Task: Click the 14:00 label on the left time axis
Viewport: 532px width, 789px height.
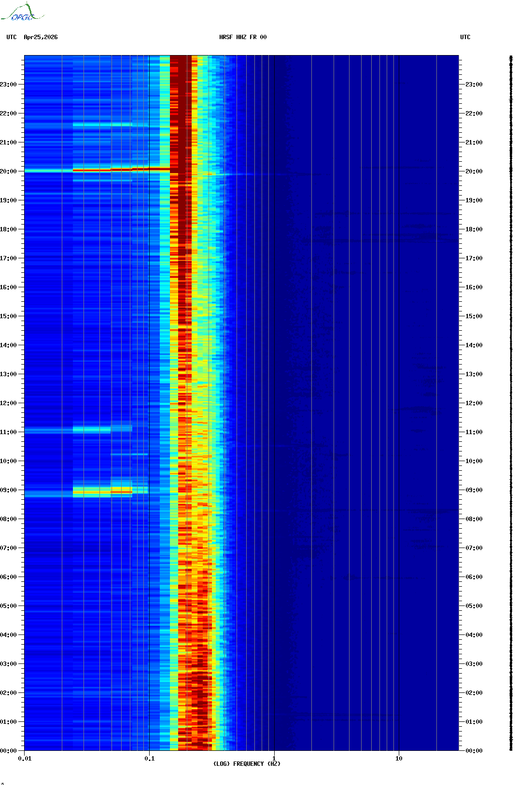Action: [8, 345]
